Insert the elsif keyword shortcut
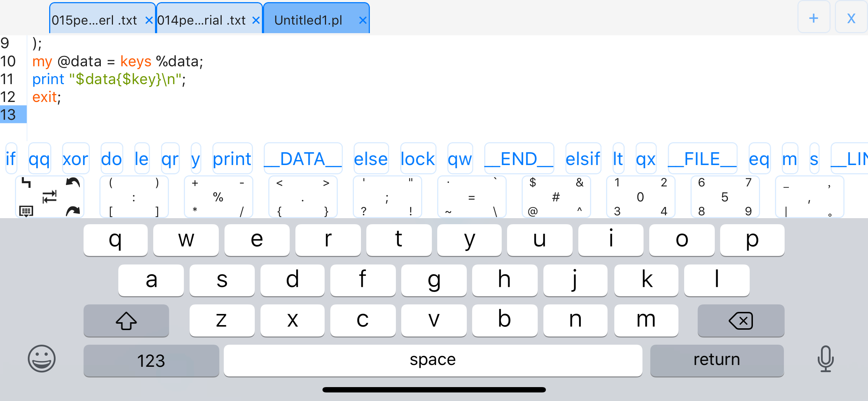This screenshot has height=401, width=868. click(583, 159)
